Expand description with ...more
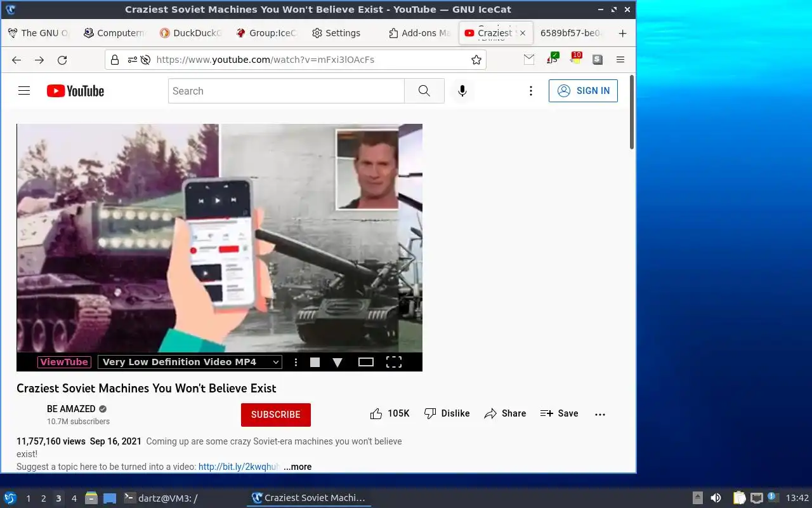 pos(298,467)
